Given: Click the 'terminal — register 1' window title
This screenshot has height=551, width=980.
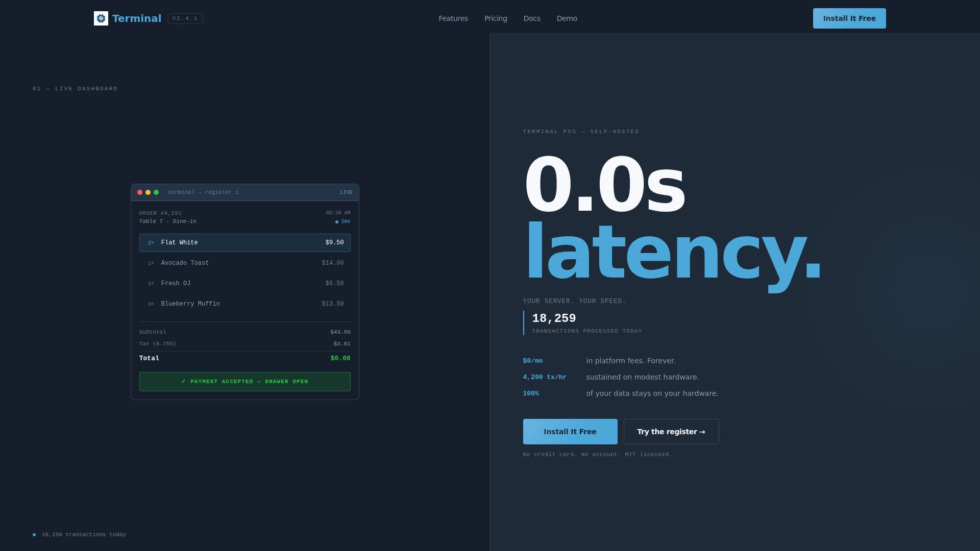Looking at the screenshot, I should (x=203, y=192).
